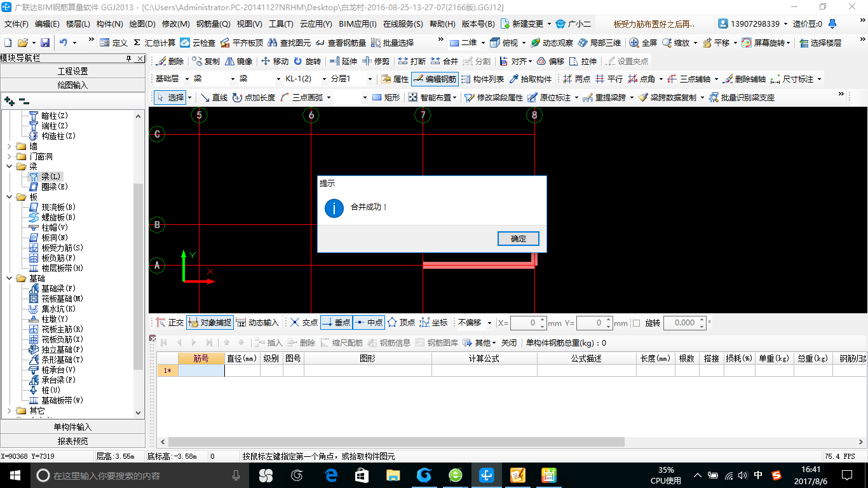Viewport: 868px width, 488px height.
Task: Open the 构件列表 component list
Action: (482, 79)
